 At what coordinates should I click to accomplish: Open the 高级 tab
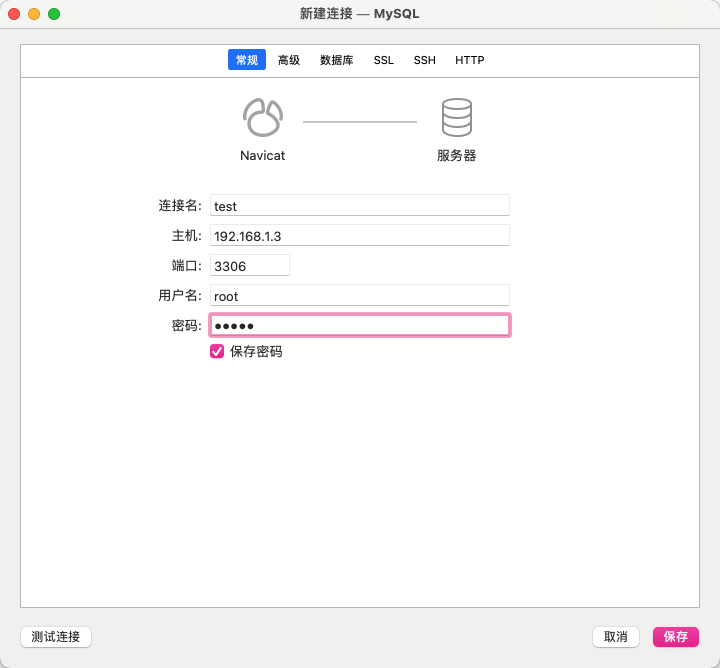(288, 60)
